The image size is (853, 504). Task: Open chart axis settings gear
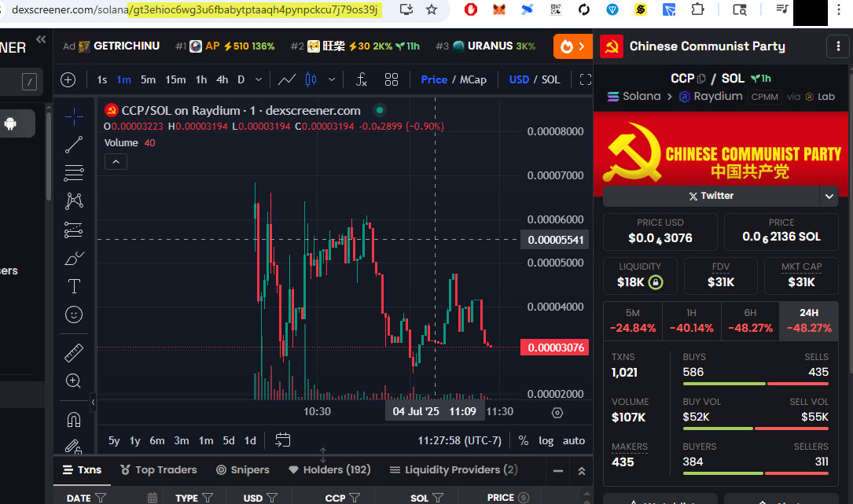[557, 413]
